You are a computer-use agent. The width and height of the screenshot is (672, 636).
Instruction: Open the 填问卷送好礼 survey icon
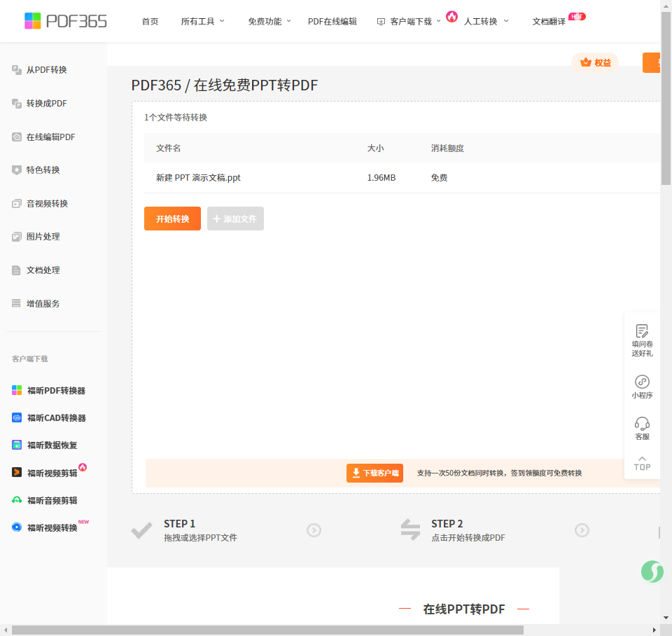click(642, 331)
